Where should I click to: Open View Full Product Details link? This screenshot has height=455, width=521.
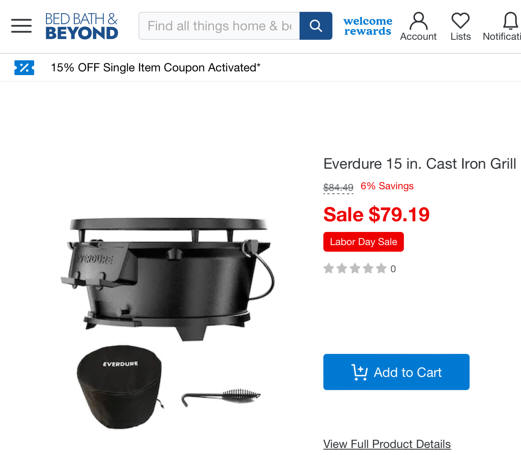pos(387,444)
